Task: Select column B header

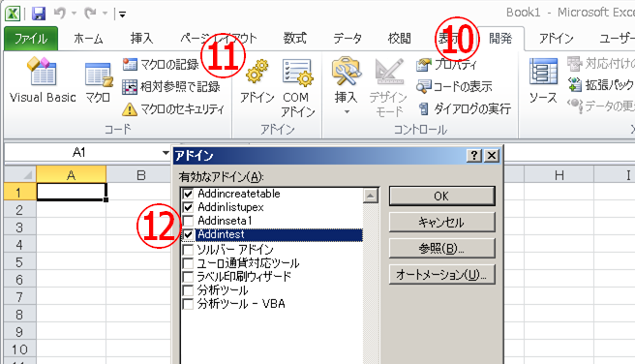Action: pos(140,175)
